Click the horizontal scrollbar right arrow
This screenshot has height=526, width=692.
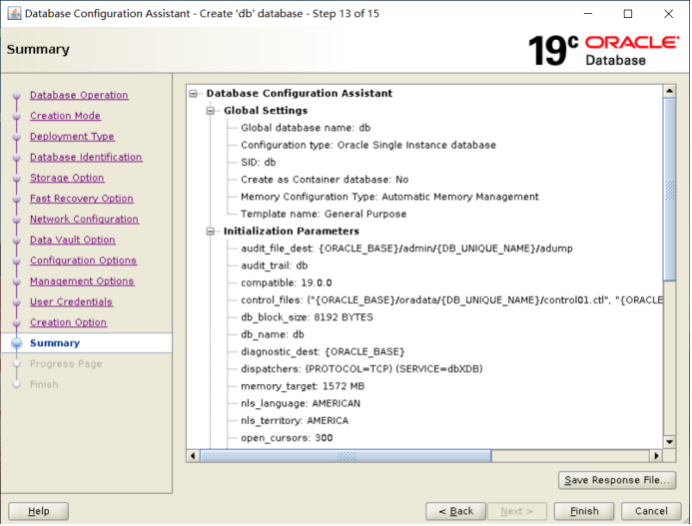point(657,456)
